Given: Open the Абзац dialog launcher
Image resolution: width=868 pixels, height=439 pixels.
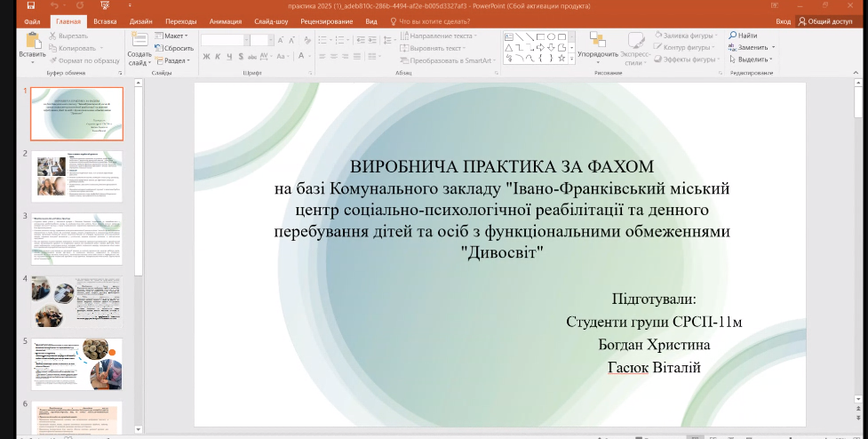Looking at the screenshot, I should tap(497, 73).
